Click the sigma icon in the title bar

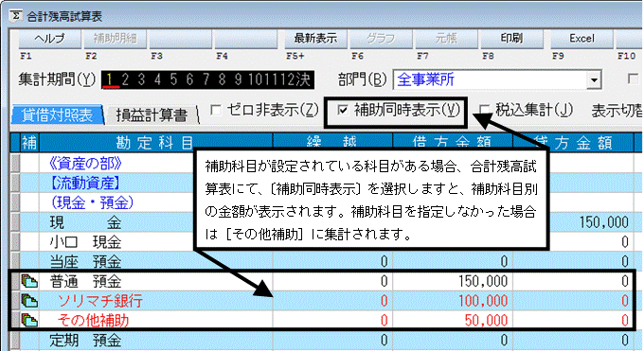15,15
